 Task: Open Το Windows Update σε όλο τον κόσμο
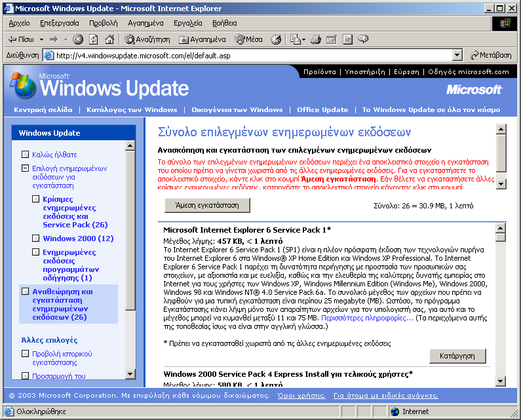(x=431, y=109)
